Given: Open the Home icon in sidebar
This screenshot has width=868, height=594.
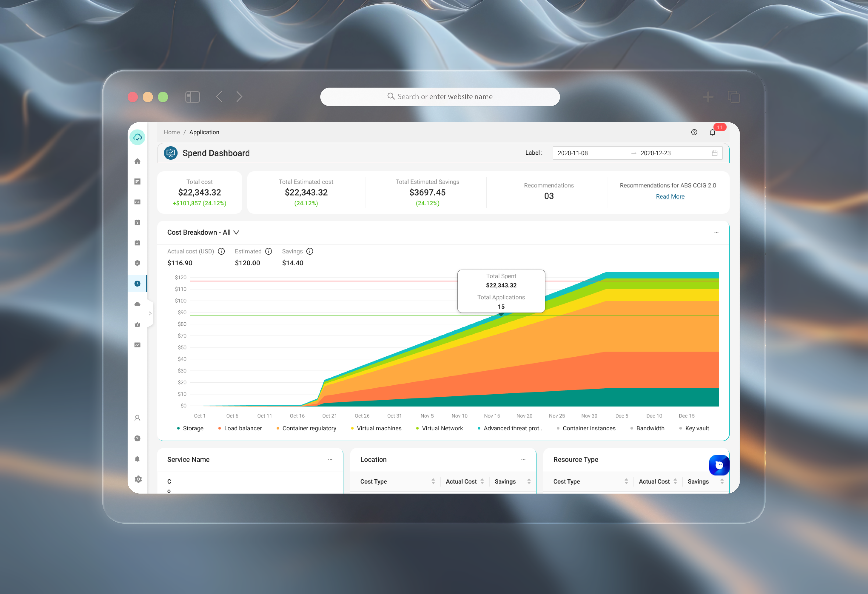Looking at the screenshot, I should 138,161.
